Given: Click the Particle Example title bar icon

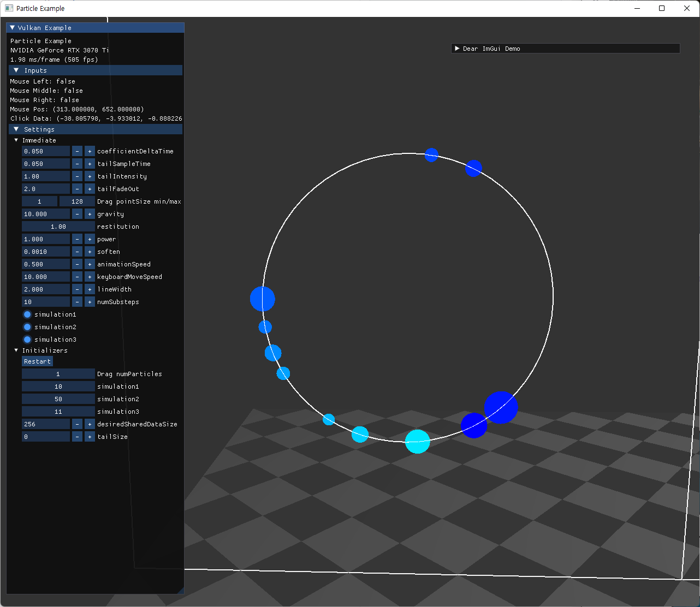Looking at the screenshot, I should (x=9, y=8).
